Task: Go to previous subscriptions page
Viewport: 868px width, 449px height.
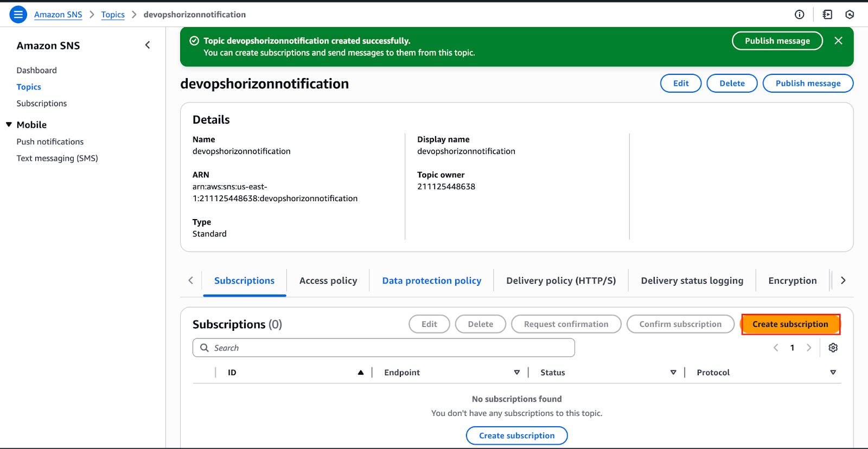Action: tap(776, 348)
